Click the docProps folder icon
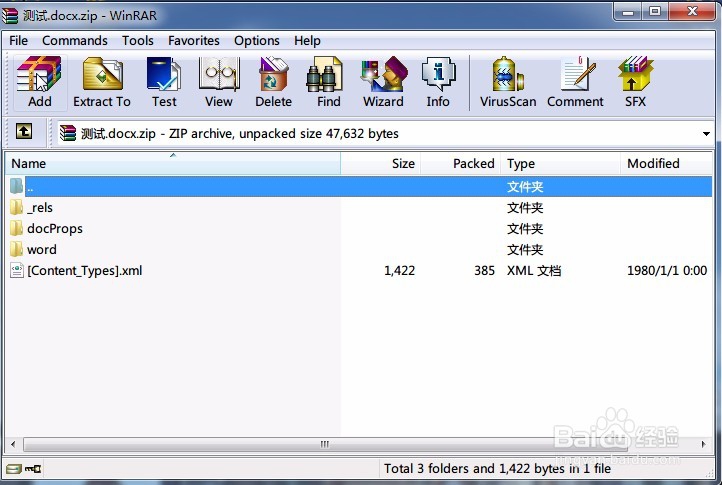This screenshot has height=485, width=722. click(16, 228)
